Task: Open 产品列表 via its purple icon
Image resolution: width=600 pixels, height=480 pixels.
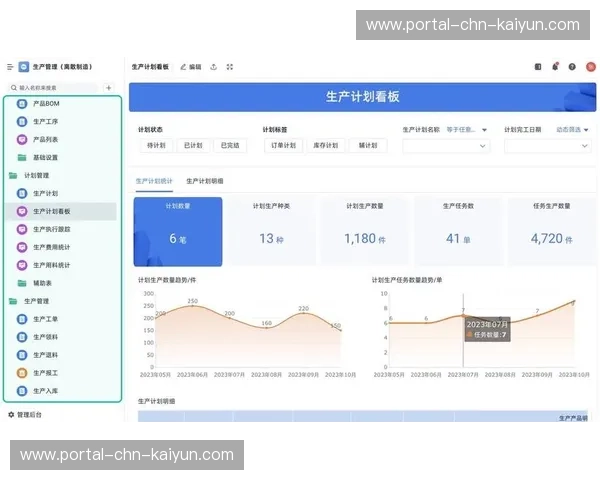Action: (x=22, y=139)
